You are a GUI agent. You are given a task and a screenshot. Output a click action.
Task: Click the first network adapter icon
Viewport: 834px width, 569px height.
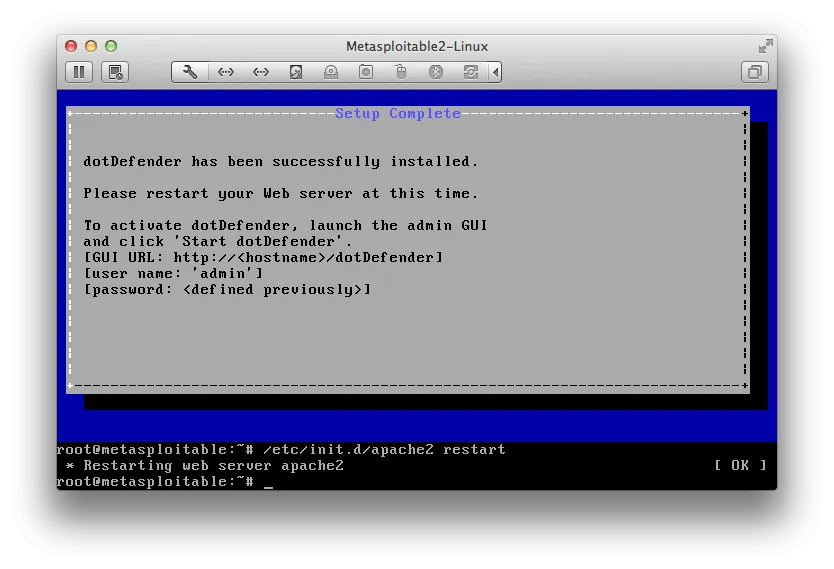[x=226, y=72]
